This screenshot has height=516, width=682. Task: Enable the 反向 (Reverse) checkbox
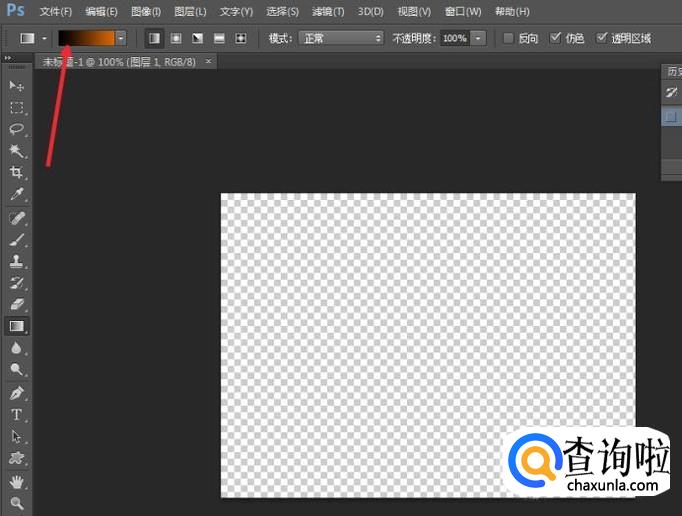coord(508,38)
